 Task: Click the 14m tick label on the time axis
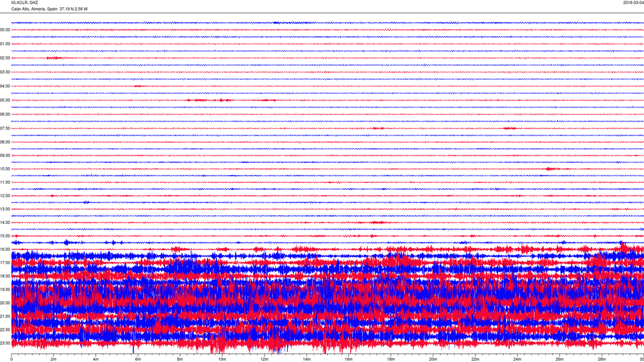(x=307, y=359)
